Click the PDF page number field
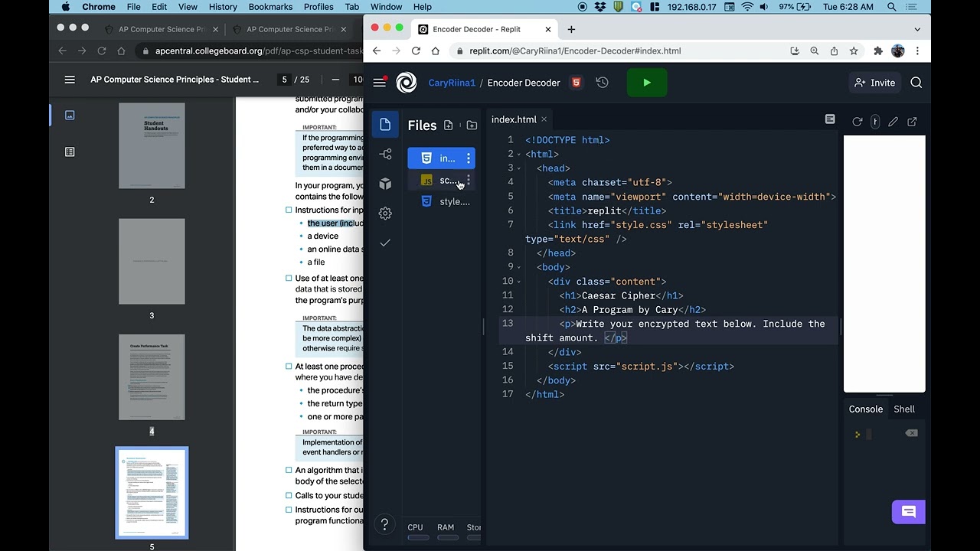 point(285,80)
